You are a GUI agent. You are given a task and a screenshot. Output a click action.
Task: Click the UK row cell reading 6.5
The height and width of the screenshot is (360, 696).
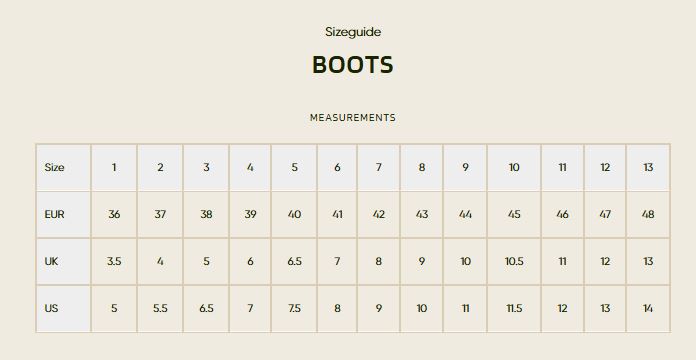[294, 261]
